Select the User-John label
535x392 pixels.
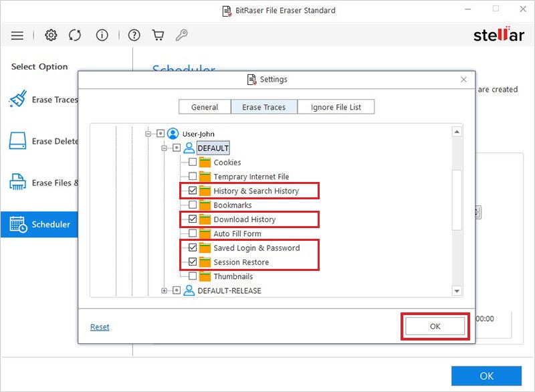[198, 134]
